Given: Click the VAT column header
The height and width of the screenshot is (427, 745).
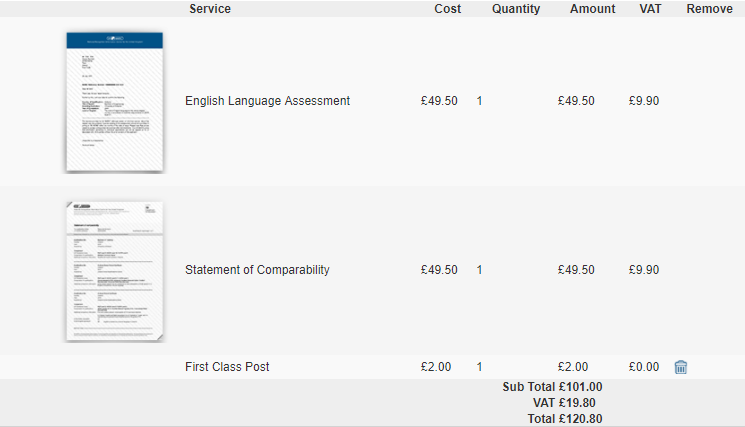Looking at the screenshot, I should coord(650,9).
